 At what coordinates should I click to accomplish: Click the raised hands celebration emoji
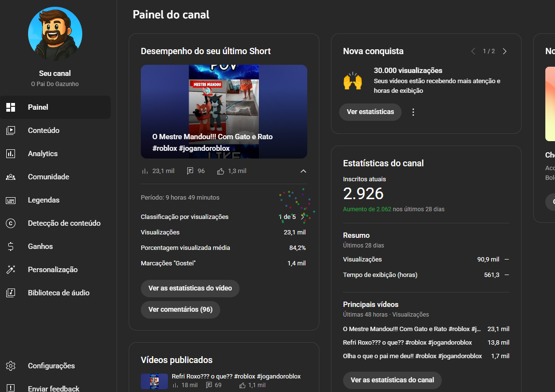[x=353, y=81]
